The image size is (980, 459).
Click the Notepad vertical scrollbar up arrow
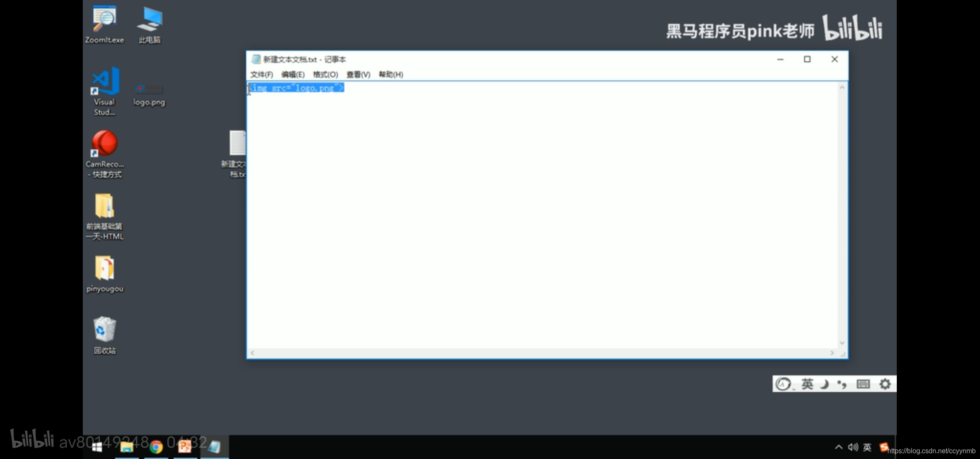click(x=842, y=87)
